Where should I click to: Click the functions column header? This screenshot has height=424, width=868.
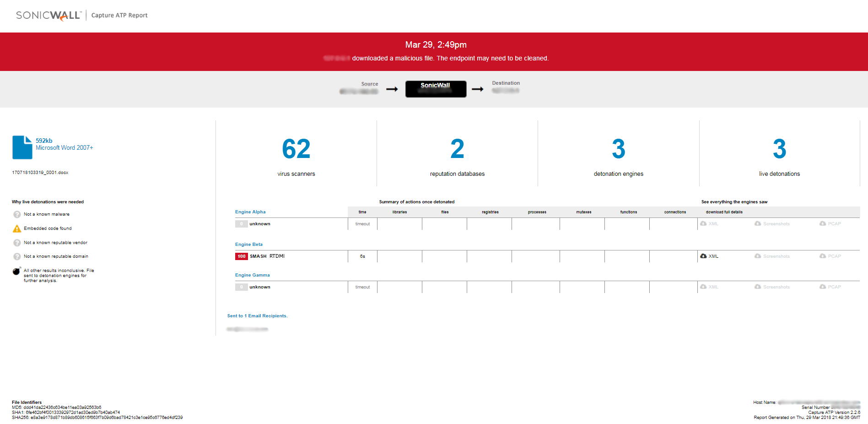click(629, 212)
